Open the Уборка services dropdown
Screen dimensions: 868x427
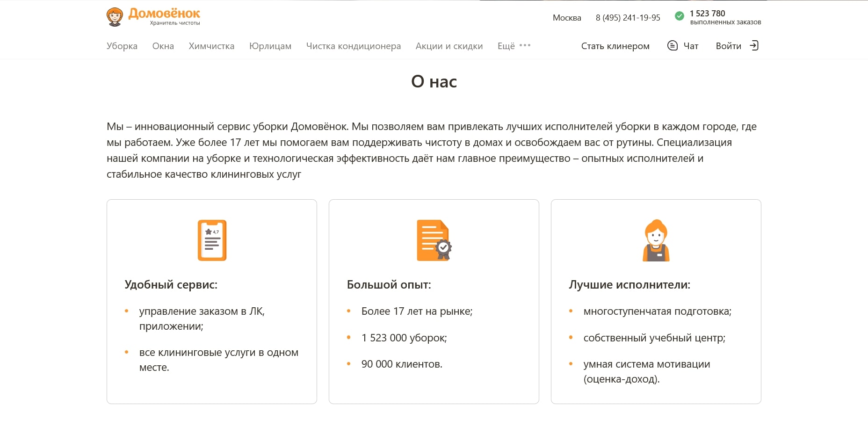pyautogui.click(x=122, y=45)
